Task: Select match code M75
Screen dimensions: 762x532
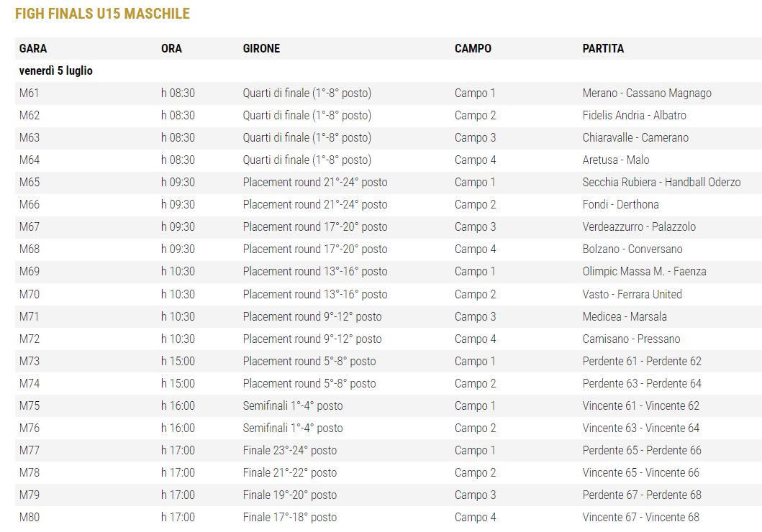Action: [x=30, y=406]
